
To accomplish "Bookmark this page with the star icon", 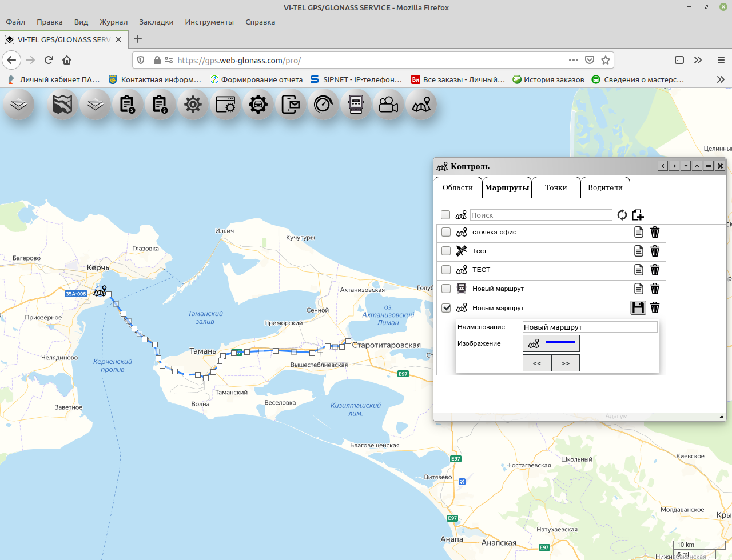I will point(606,60).
